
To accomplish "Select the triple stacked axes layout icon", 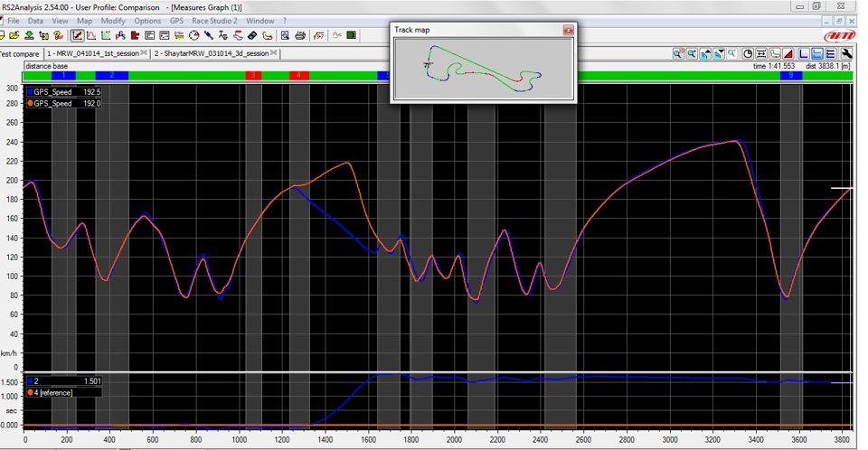I will pyautogui.click(x=830, y=53).
